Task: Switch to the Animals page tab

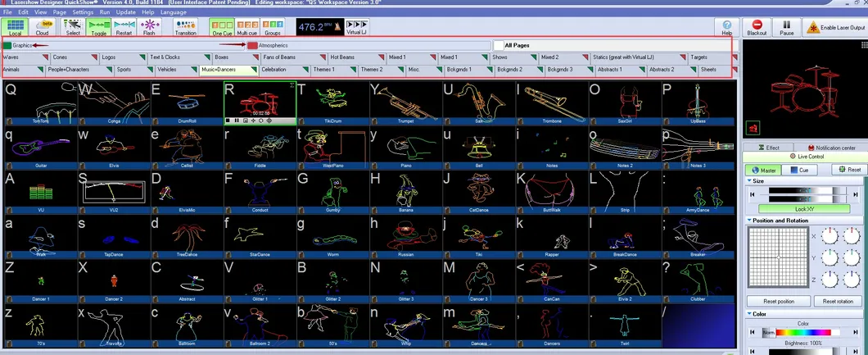Action: point(21,70)
